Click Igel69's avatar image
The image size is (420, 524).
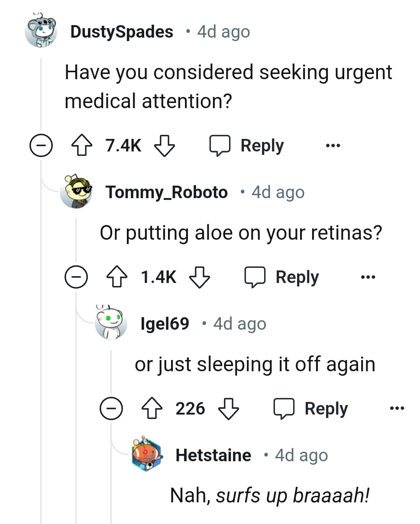click(x=111, y=323)
